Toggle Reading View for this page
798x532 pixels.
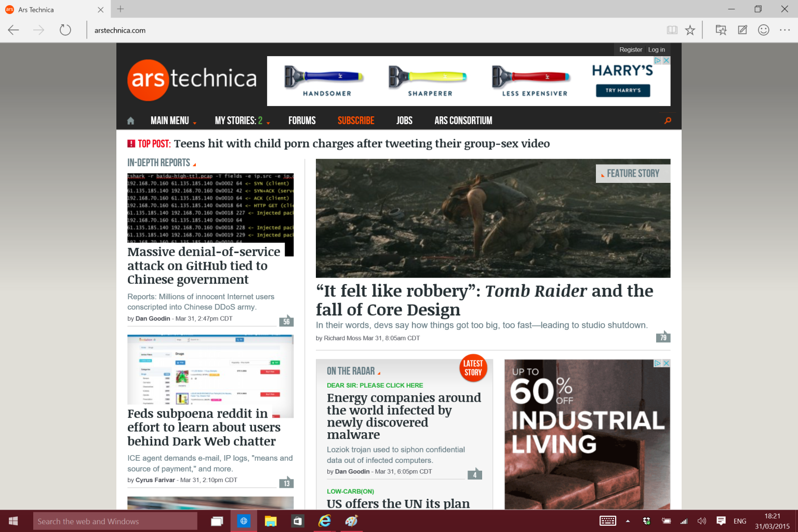coord(672,30)
